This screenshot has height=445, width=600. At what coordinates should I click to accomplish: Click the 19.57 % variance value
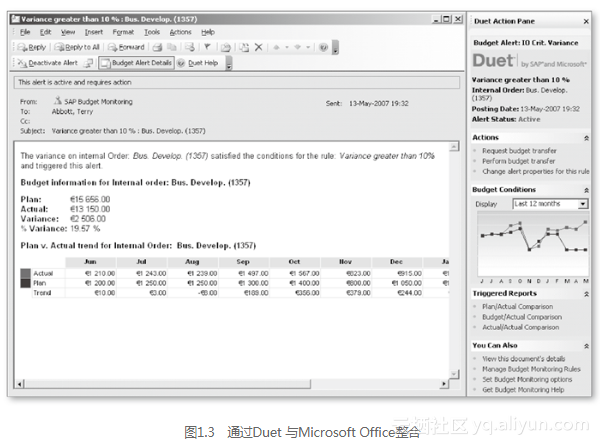click(85, 229)
